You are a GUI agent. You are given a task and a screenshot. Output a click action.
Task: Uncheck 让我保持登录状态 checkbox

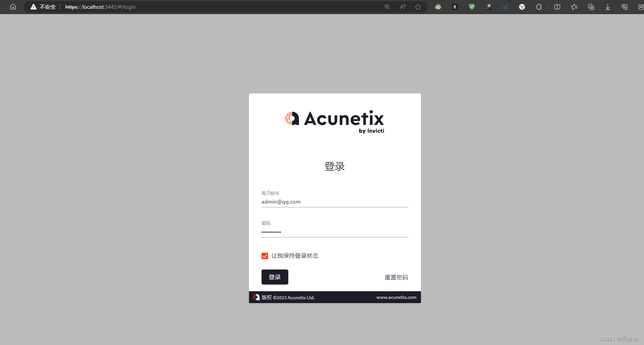pos(265,256)
